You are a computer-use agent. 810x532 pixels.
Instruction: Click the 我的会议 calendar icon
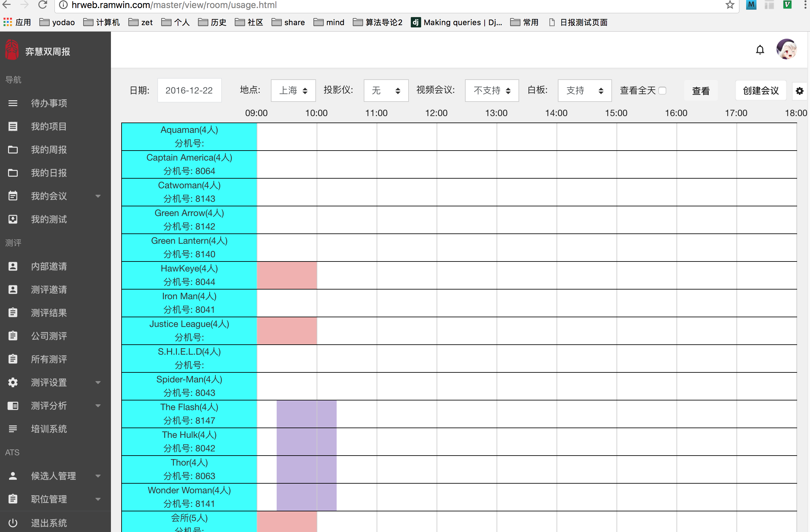coord(13,196)
